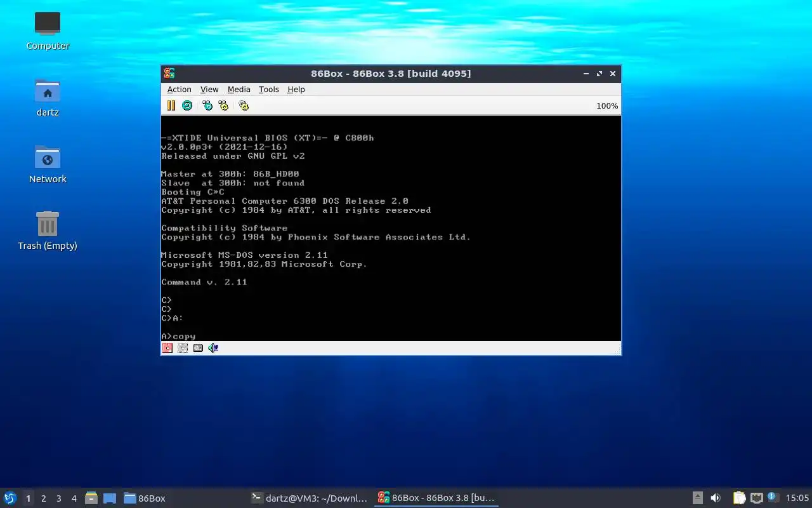Open the View menu
Screen dimensions: 812x508
click(x=209, y=90)
